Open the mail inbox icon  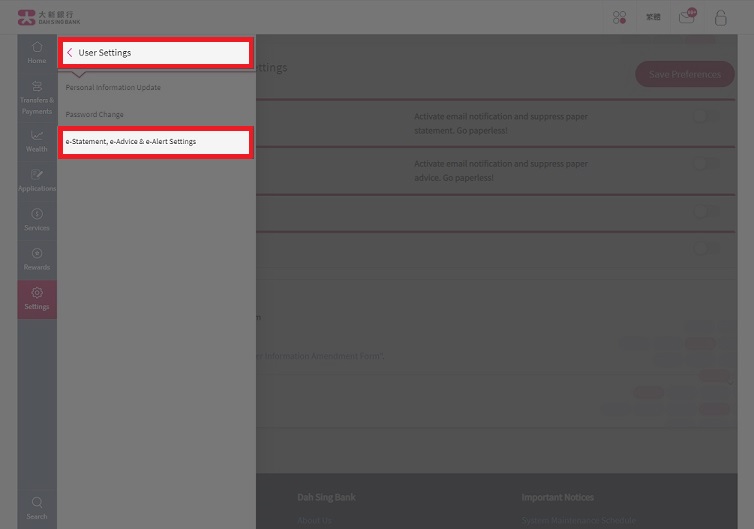coord(687,16)
